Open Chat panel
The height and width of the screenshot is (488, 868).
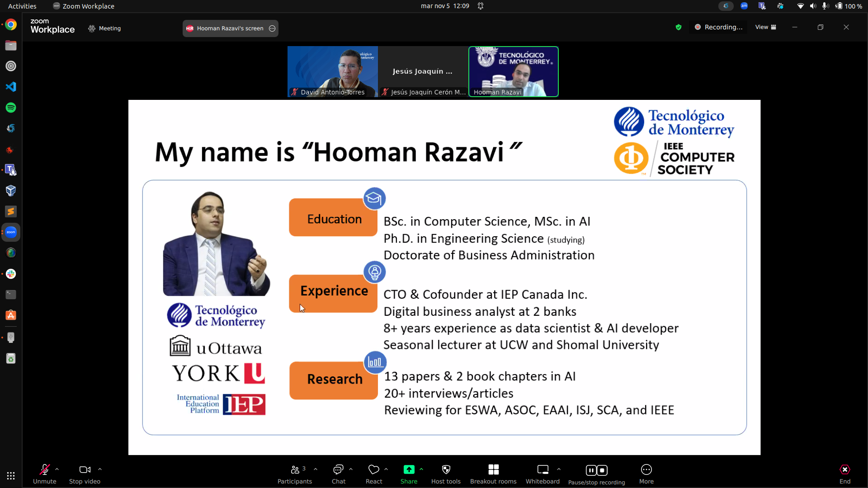[x=338, y=474]
